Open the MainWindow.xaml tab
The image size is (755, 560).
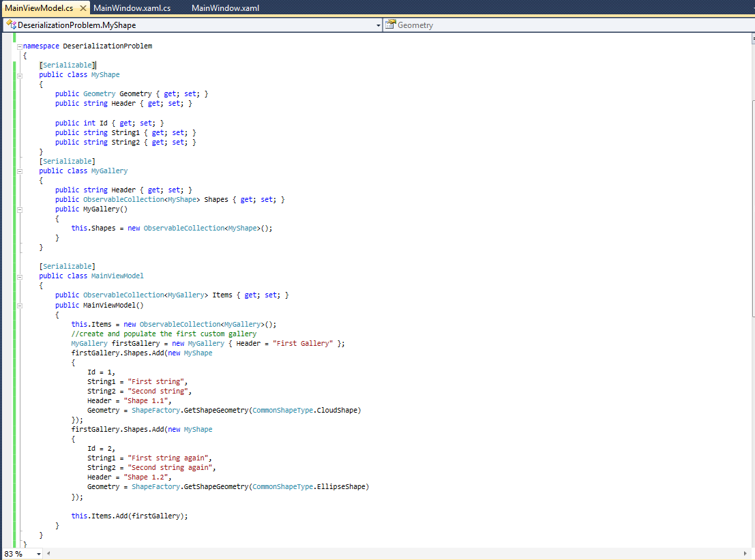(225, 8)
